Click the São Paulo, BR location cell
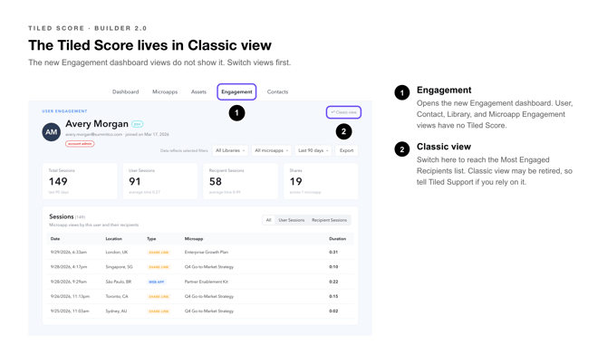The width and height of the screenshot is (607, 364). [119, 282]
